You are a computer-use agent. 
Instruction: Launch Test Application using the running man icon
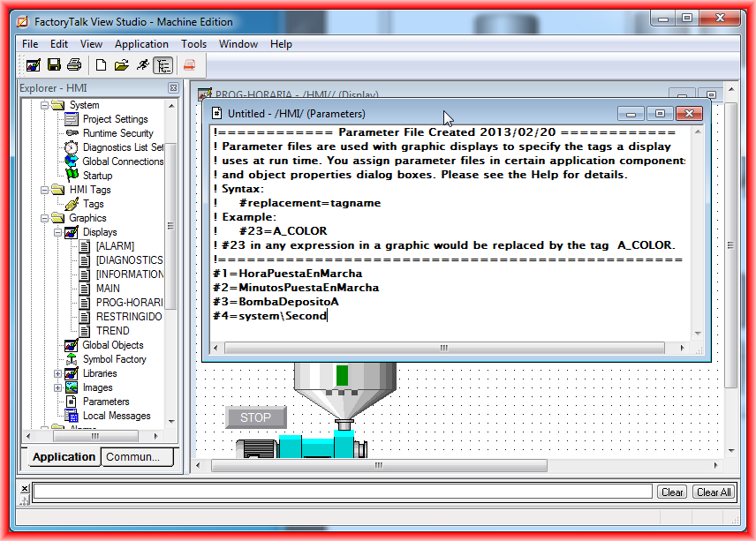[x=142, y=64]
